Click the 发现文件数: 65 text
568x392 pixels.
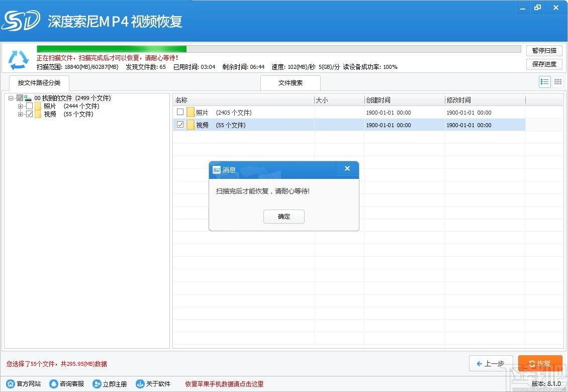point(146,67)
